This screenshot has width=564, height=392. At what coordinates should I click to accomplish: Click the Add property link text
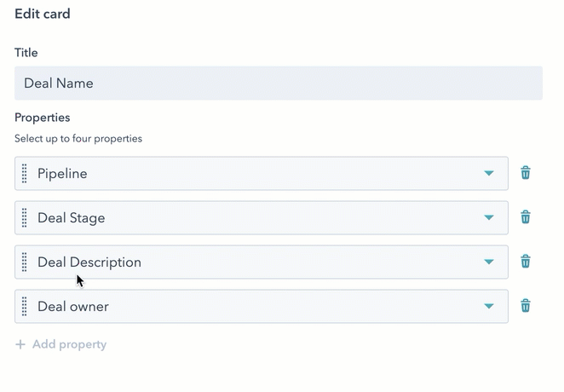point(69,344)
